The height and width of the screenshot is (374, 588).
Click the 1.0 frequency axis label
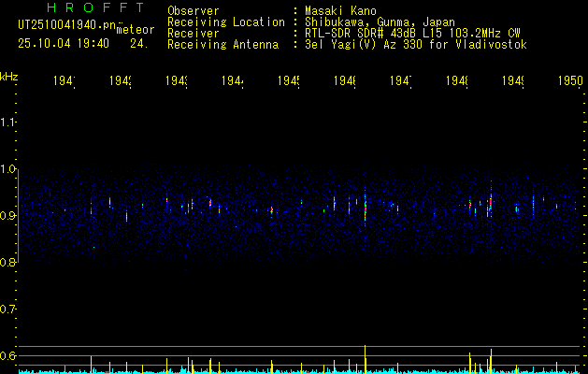click(x=8, y=169)
